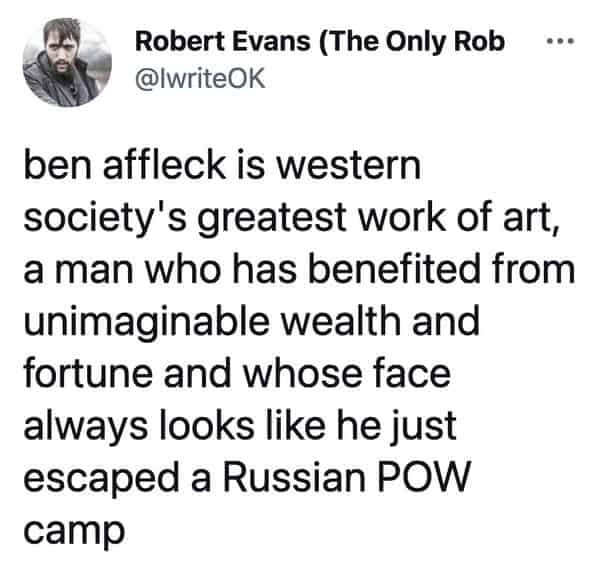Screen dimensions: 599x569
Task: Click the word "western" in the tweet
Action: click(349, 167)
